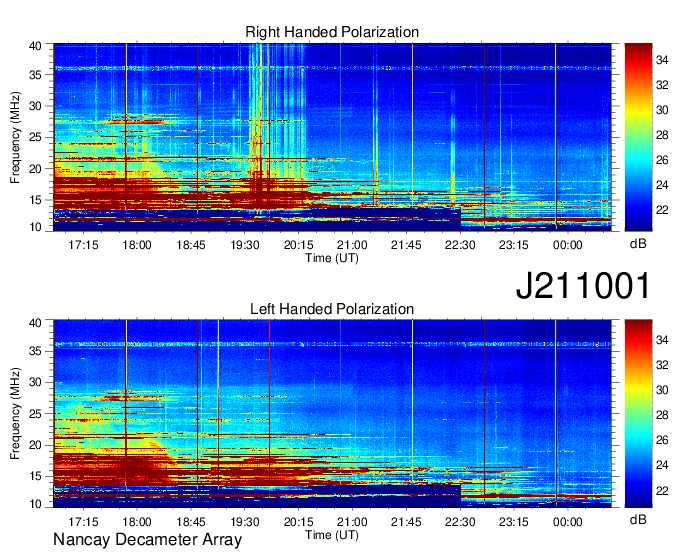Click the 18:00 time tick under the Left Handed plot

(137, 522)
